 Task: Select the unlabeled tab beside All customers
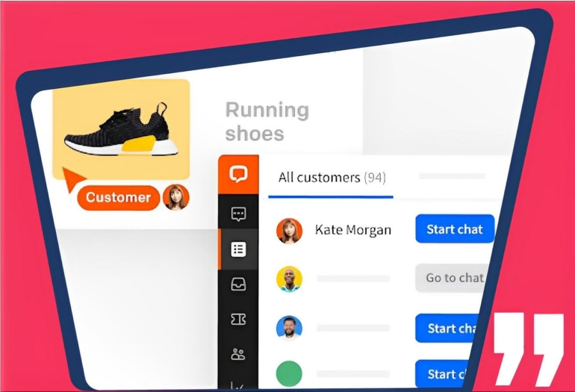click(451, 177)
